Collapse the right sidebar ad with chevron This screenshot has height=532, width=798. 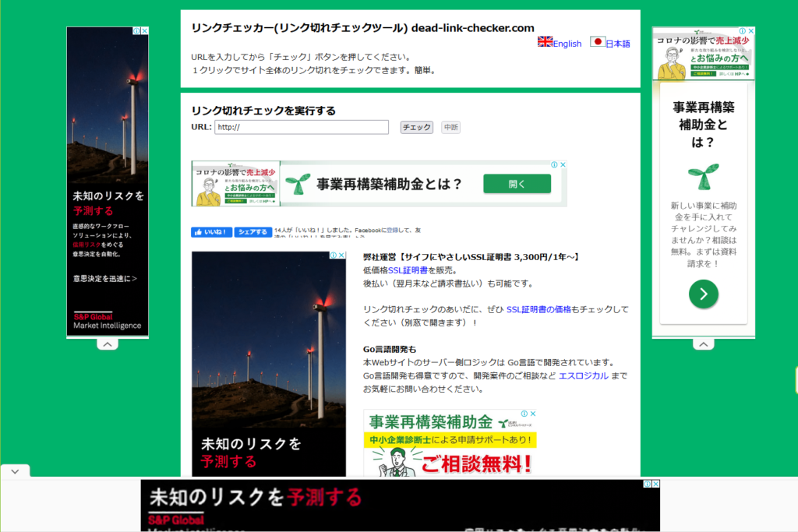coord(703,344)
